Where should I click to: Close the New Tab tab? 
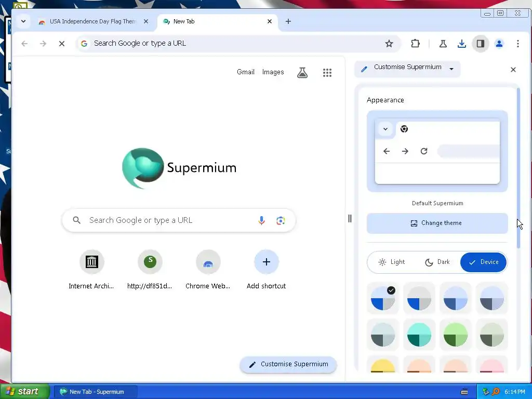pos(270,21)
